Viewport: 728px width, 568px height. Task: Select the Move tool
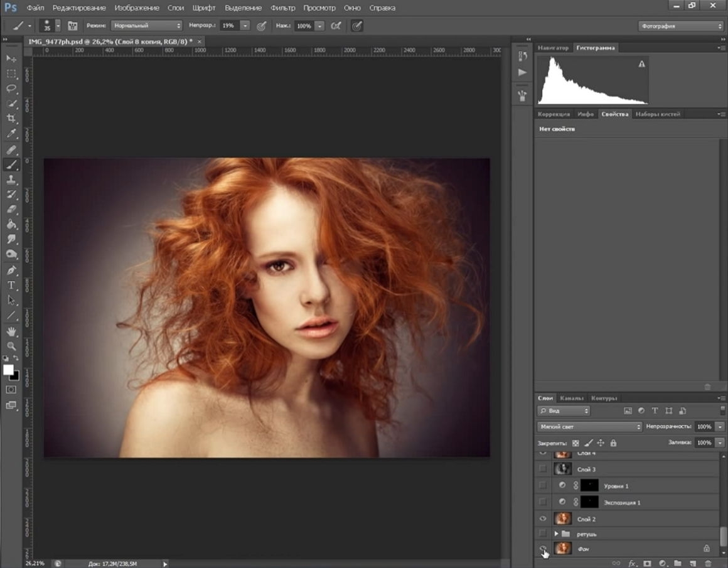(x=11, y=58)
